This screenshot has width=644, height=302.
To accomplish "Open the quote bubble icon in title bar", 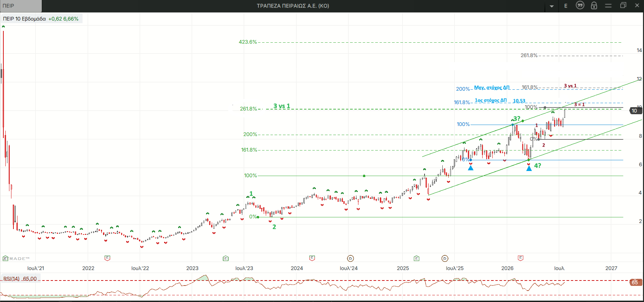I will [580, 5].
